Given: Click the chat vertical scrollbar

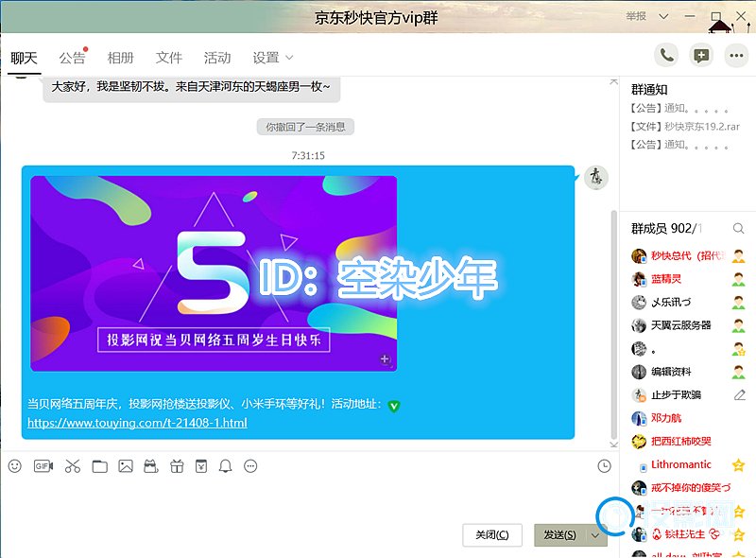Looking at the screenshot, I should point(613,324).
